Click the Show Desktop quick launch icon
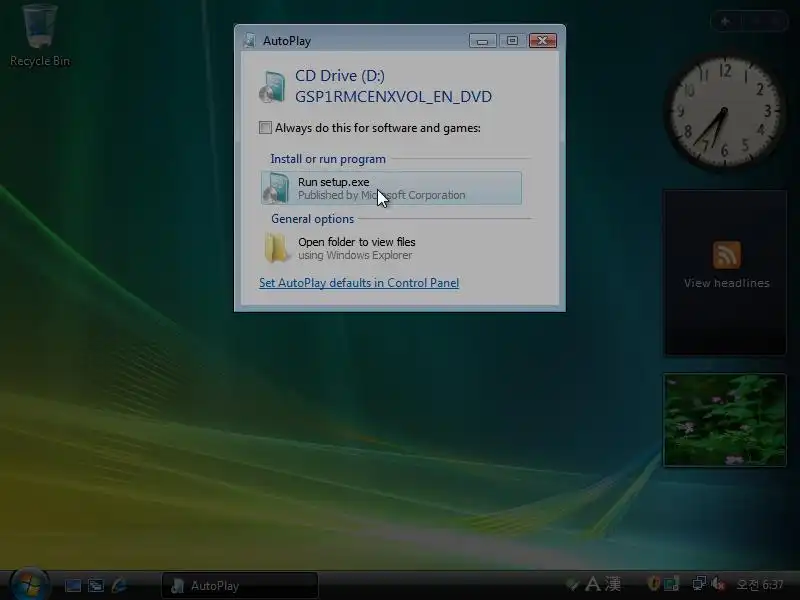The height and width of the screenshot is (600, 800). pos(72,585)
